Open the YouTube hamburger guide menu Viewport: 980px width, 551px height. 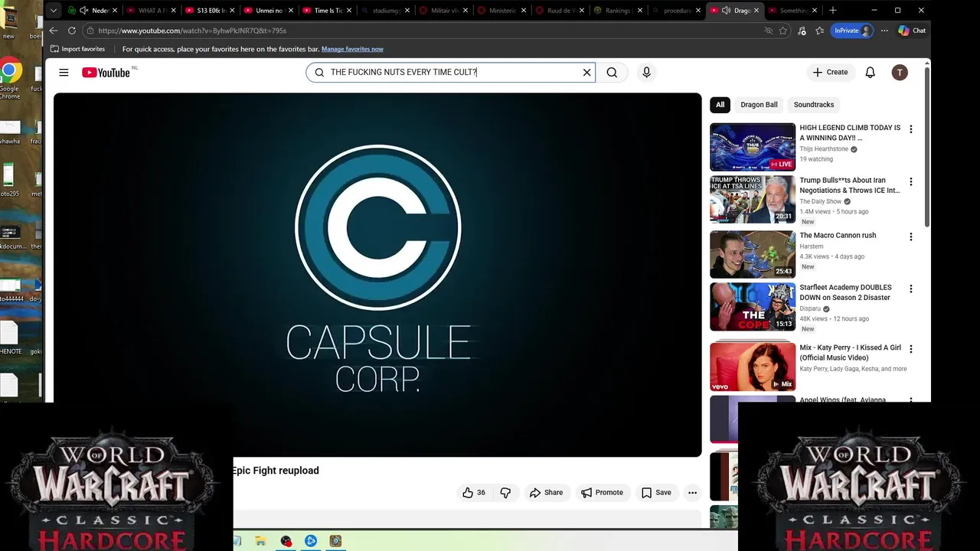64,73
